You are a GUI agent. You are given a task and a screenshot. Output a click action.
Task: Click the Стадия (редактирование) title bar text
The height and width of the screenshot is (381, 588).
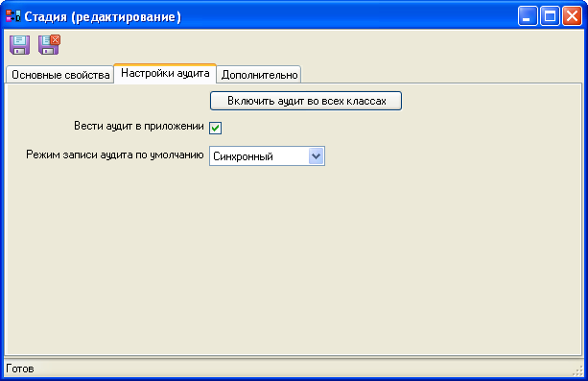click(x=103, y=17)
